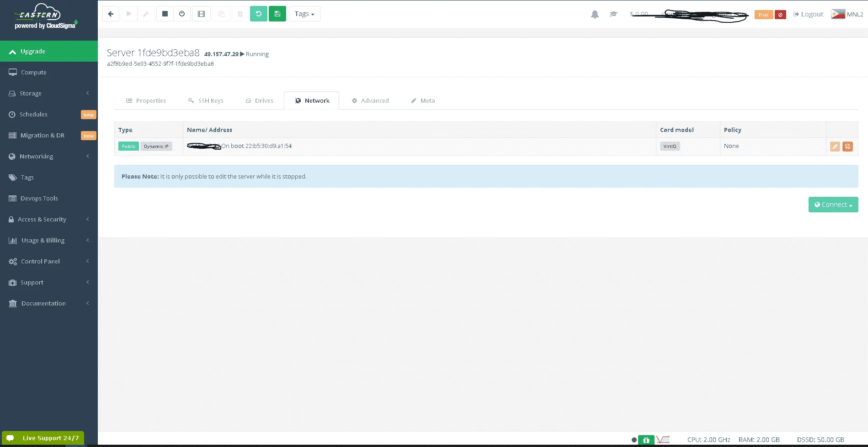Click the dark status dot in footer

(x=634, y=440)
